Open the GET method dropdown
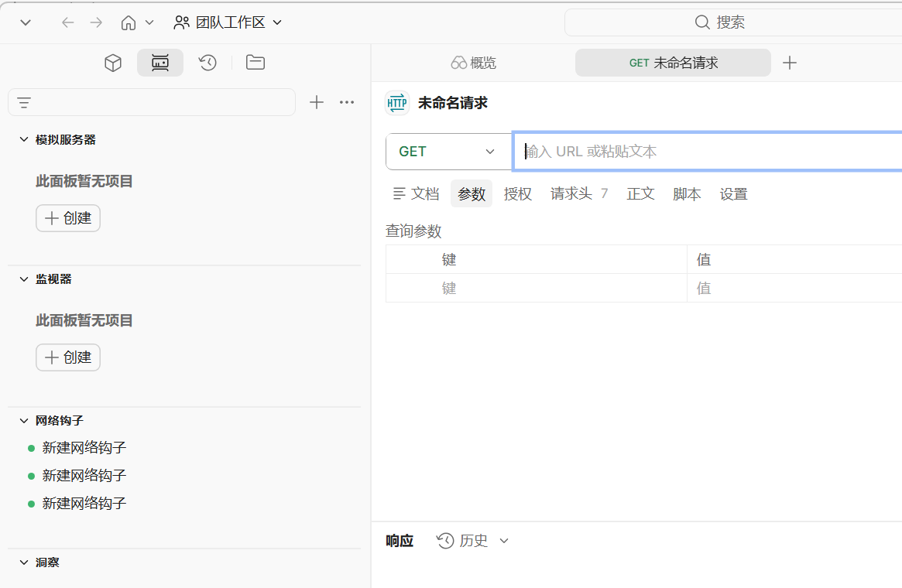The width and height of the screenshot is (902, 588). (449, 152)
